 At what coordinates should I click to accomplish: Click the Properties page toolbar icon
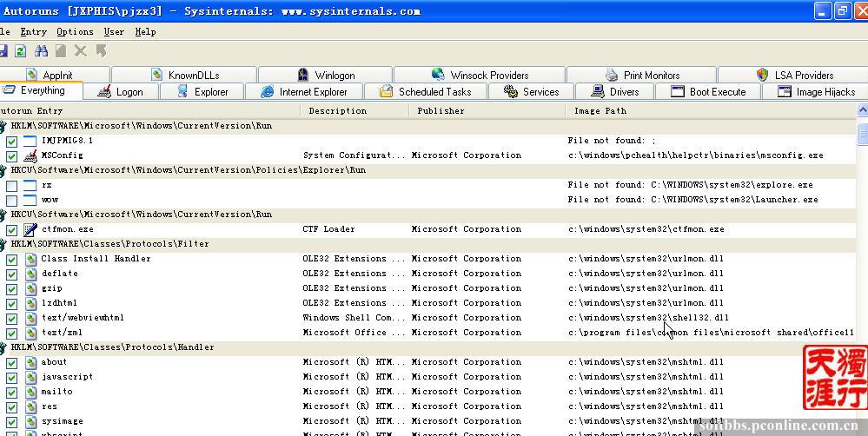[61, 52]
